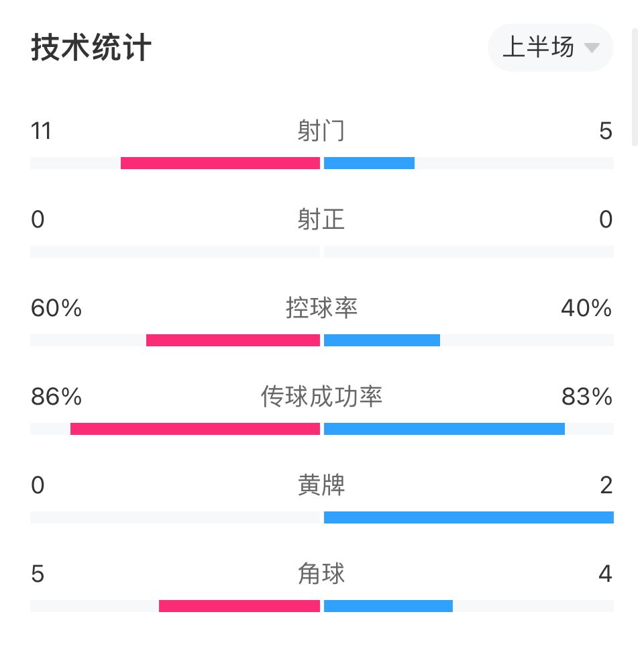Viewport: 644px width, 649px height.
Task: Click the 控球率 stat label
Action: [321, 308]
